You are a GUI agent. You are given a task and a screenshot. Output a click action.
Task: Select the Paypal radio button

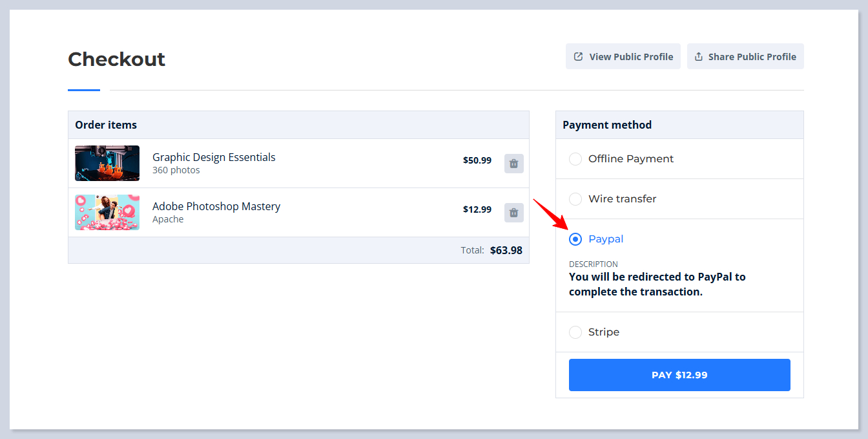point(575,239)
